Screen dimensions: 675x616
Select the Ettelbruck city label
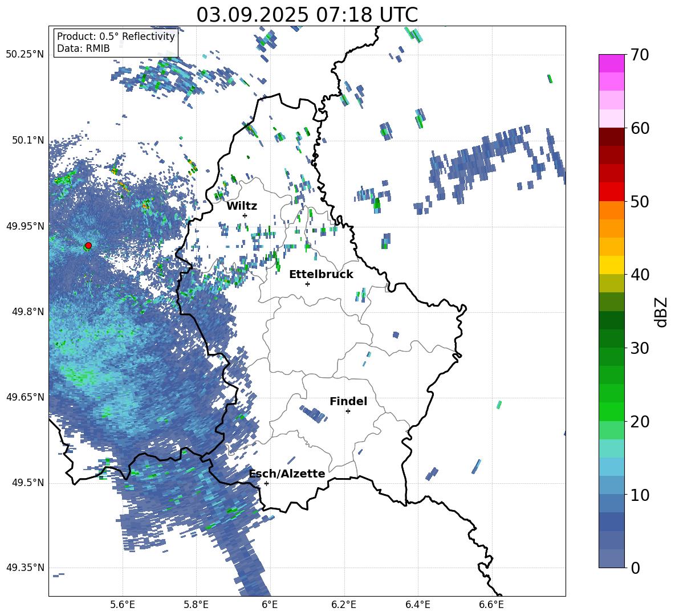coord(321,275)
